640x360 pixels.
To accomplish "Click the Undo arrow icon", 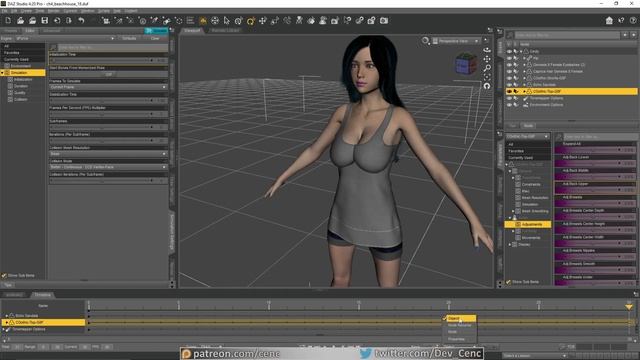I will [81, 20].
